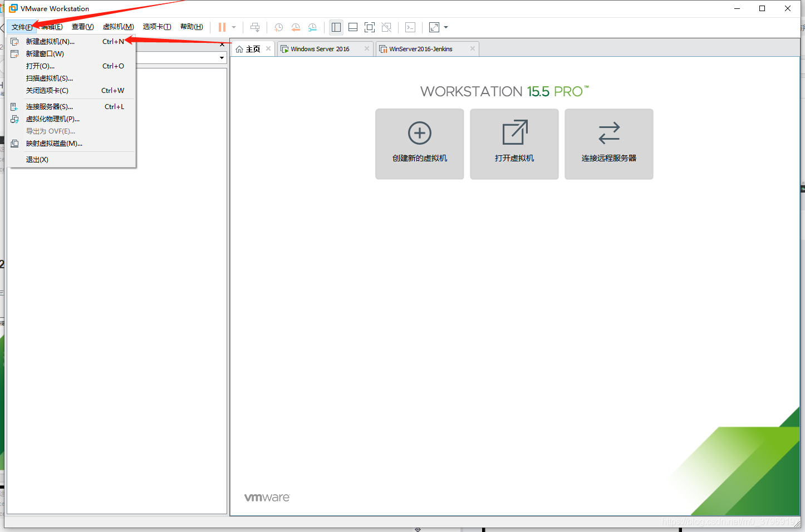The height and width of the screenshot is (532, 805).
Task: Click the 打开虚拟机 button
Action: pyautogui.click(x=514, y=144)
